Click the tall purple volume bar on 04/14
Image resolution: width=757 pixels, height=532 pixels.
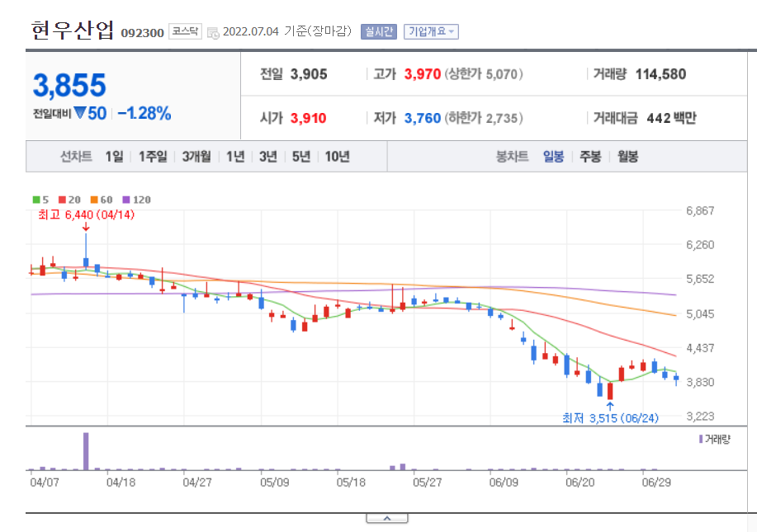tap(86, 451)
